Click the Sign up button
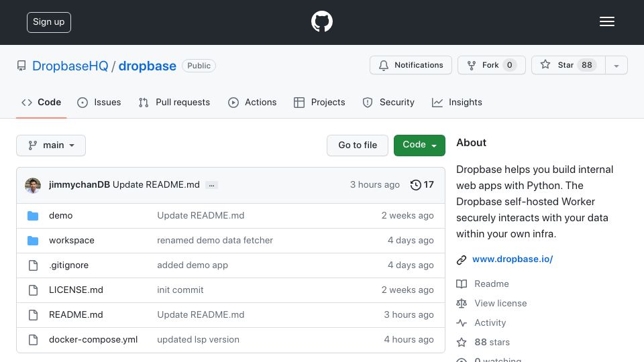This screenshot has width=644, height=362. 49,22
